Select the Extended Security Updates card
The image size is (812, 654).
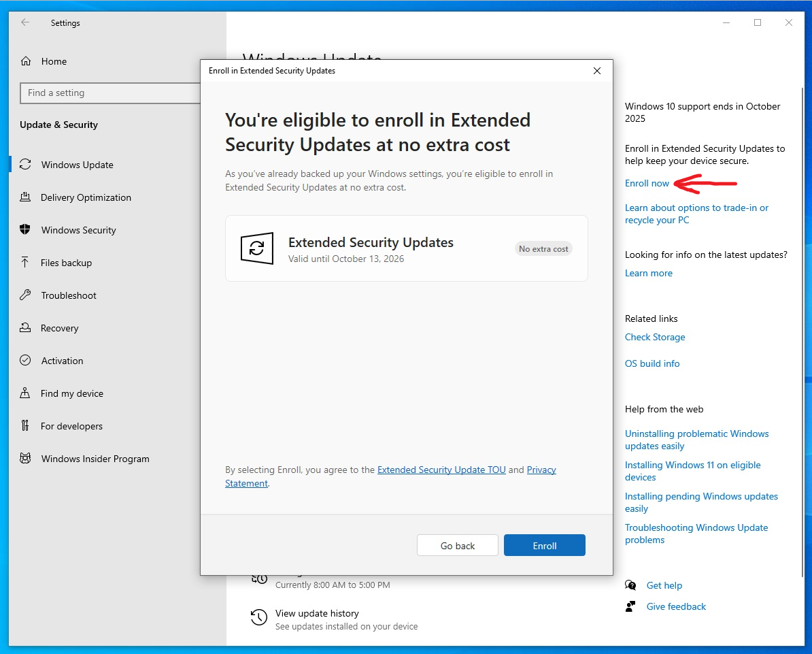pyautogui.click(x=407, y=248)
